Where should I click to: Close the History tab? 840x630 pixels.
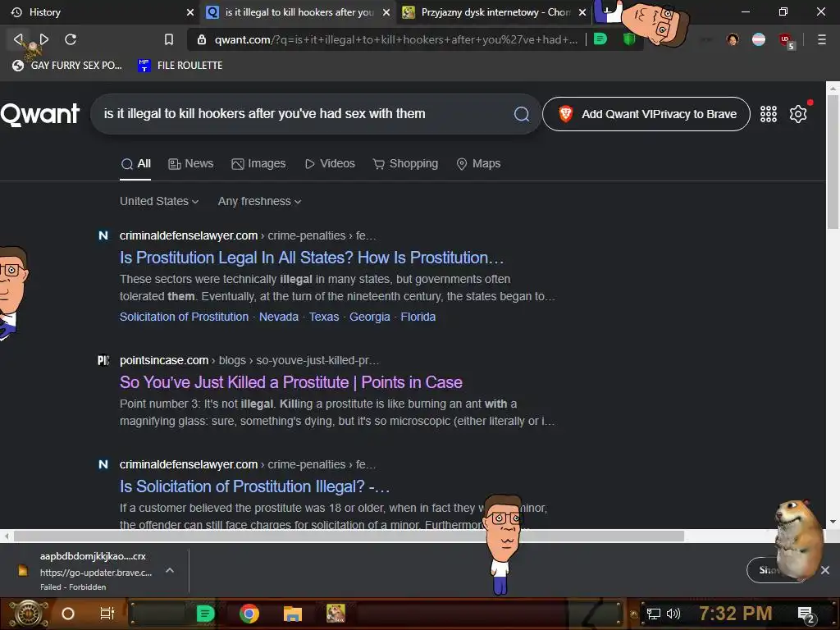pos(189,12)
